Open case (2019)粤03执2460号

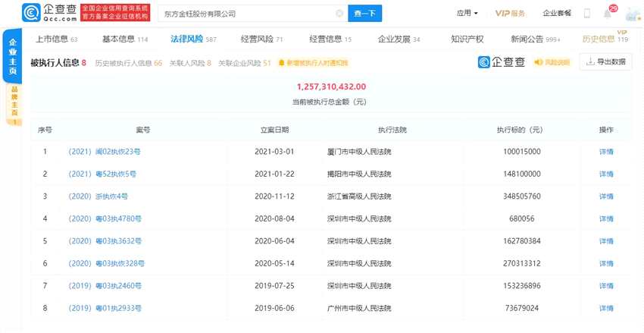coord(105,286)
